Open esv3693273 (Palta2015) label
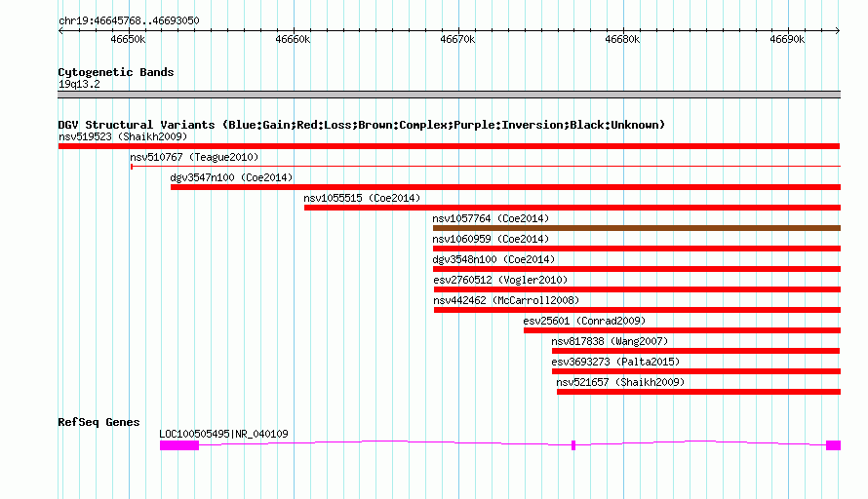The width and height of the screenshot is (868, 499). tap(615, 362)
